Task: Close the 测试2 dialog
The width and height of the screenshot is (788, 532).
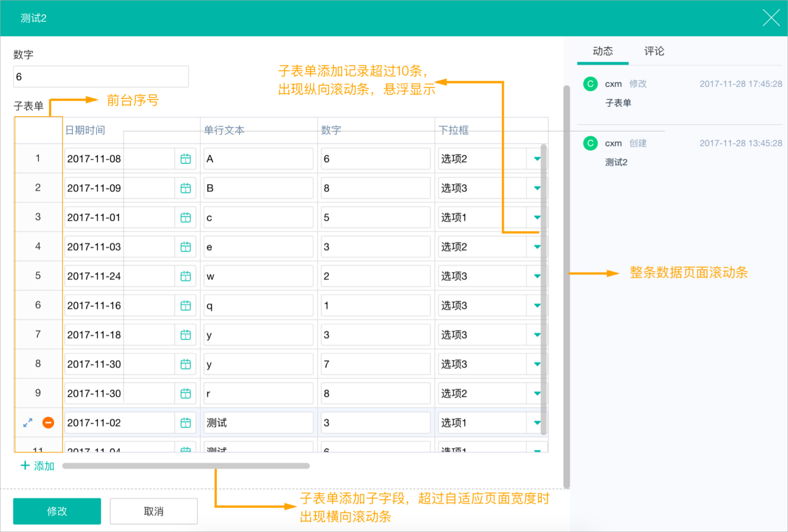Action: pyautogui.click(x=771, y=18)
